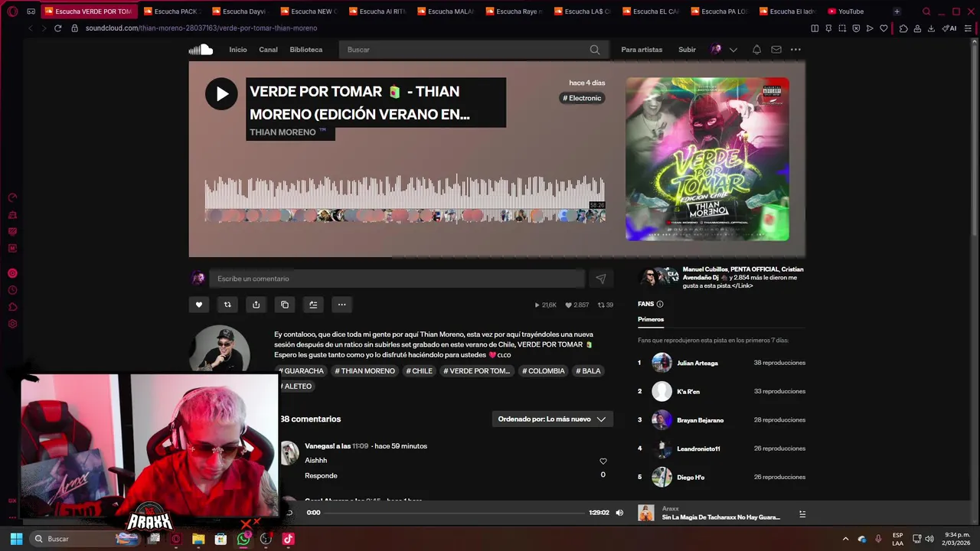Open the SoundCloud header three-dots menu

tap(795, 50)
